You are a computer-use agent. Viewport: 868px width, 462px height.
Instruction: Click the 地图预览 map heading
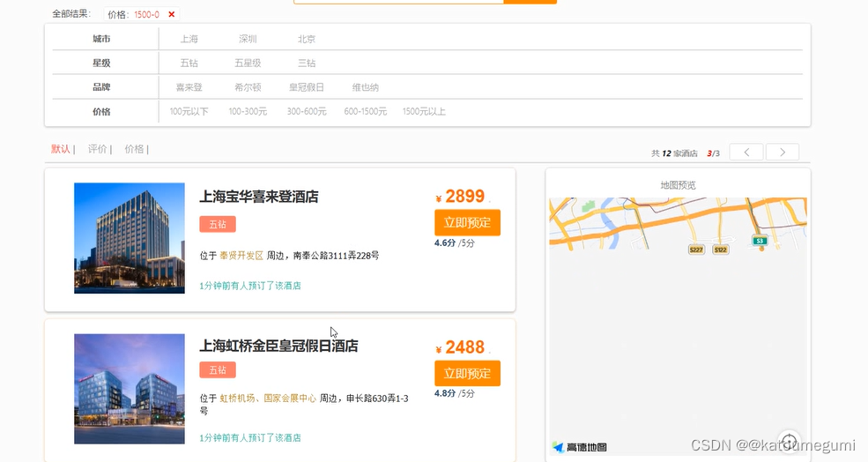[679, 185]
